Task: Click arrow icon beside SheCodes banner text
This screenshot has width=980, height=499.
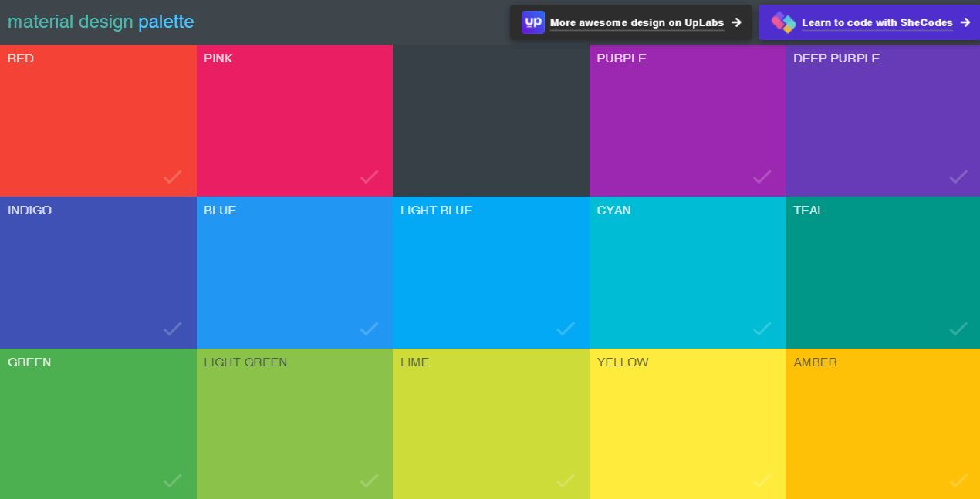Action: 965,22
